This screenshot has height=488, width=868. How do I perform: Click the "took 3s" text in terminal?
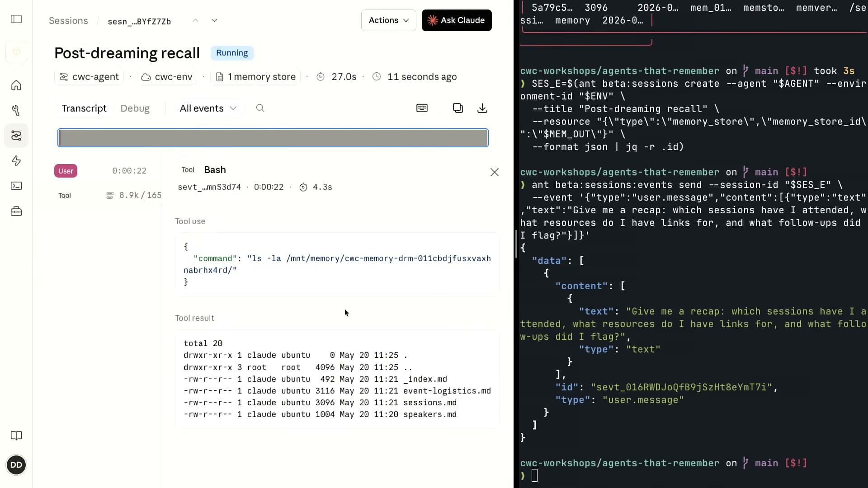834,71
